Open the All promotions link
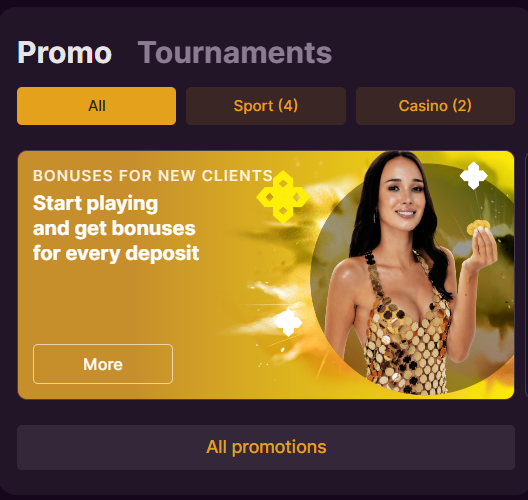 266,447
